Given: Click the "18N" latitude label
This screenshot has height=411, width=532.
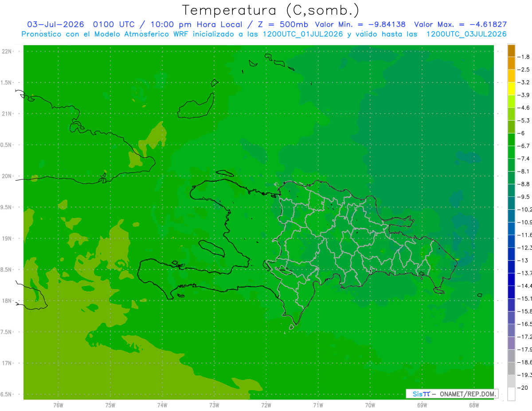Looking at the screenshot, I should tap(7, 301).
